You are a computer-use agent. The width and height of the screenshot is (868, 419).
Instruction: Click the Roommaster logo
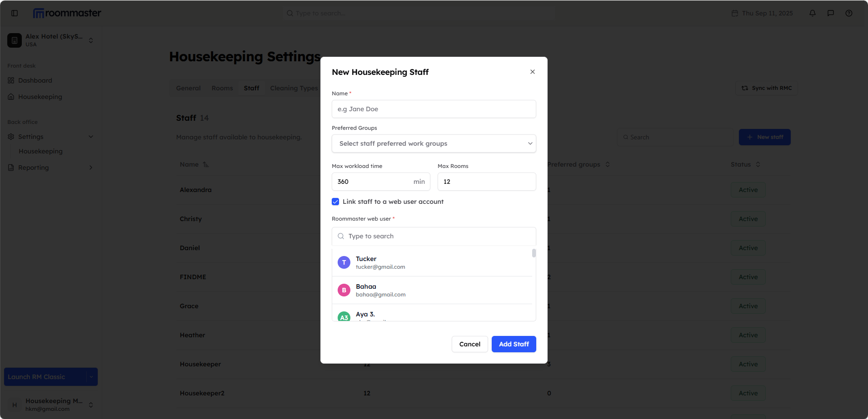(x=67, y=13)
